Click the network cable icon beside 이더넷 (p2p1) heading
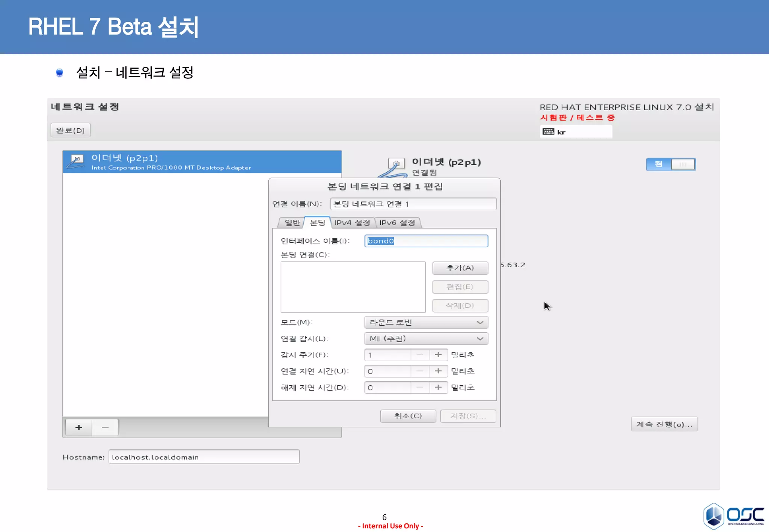The height and width of the screenshot is (532, 769). 392,168
